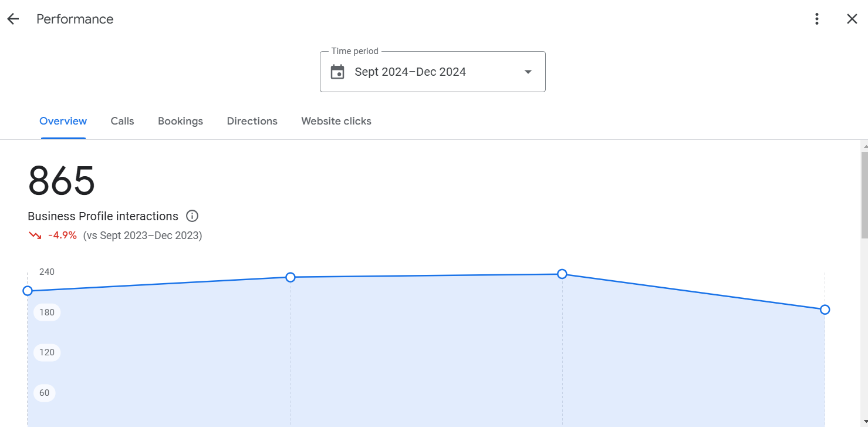This screenshot has width=868, height=427.
Task: Click the -4.9% comparison text
Action: tap(62, 234)
